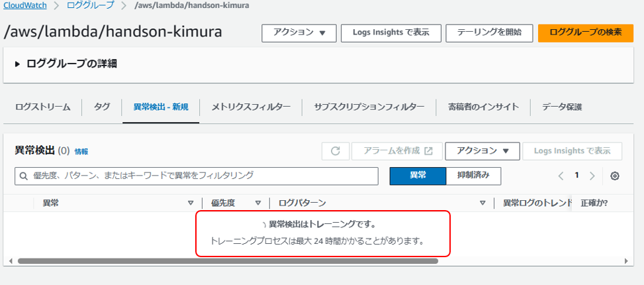This screenshot has height=285, width=644.
Task: Select the 異常 toggle button
Action: 418,176
